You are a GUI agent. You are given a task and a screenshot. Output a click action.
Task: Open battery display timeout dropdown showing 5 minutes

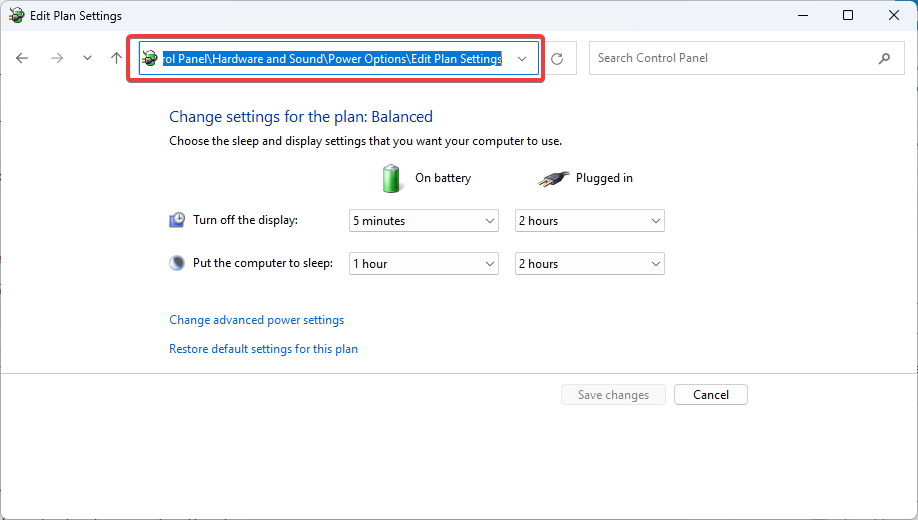tap(424, 221)
